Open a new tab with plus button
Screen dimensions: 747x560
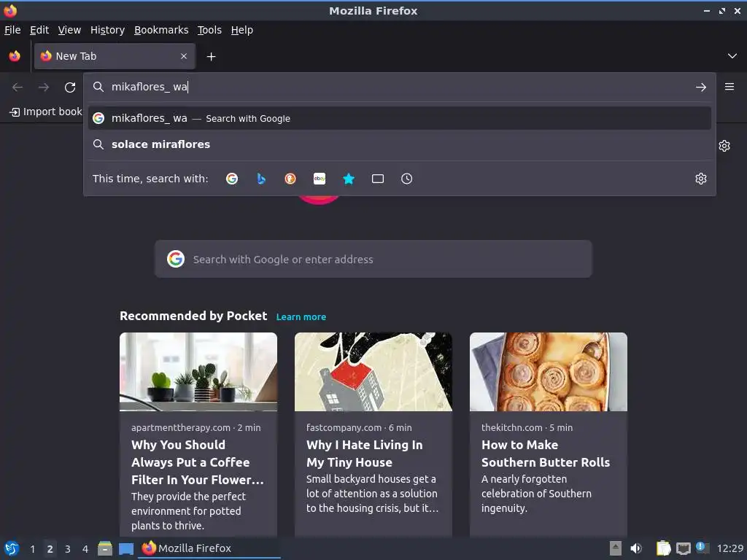(211, 57)
